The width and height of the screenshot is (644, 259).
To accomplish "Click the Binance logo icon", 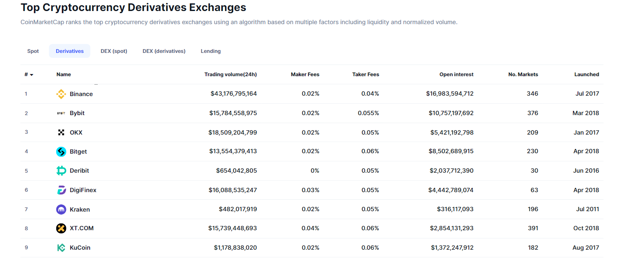I will 61,94.
